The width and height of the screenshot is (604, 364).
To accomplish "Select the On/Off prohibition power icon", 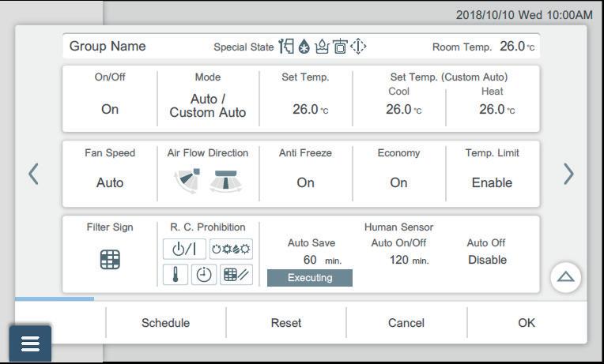I will [184, 248].
